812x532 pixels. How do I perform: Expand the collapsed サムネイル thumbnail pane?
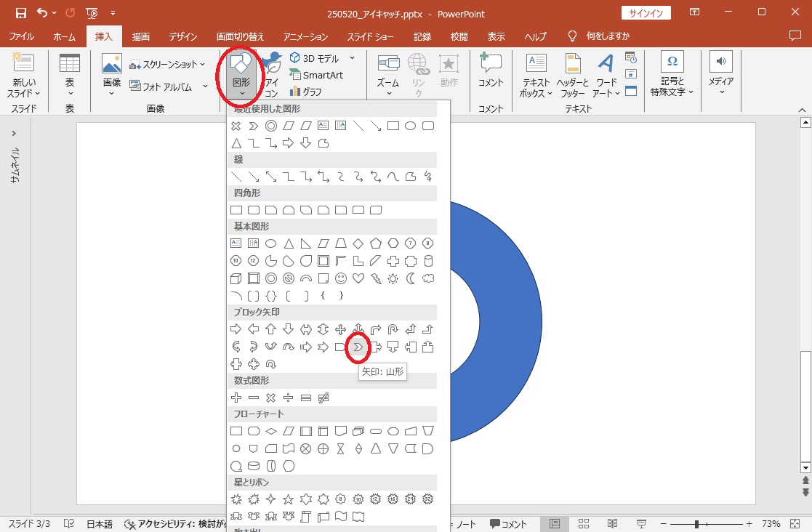(x=14, y=134)
